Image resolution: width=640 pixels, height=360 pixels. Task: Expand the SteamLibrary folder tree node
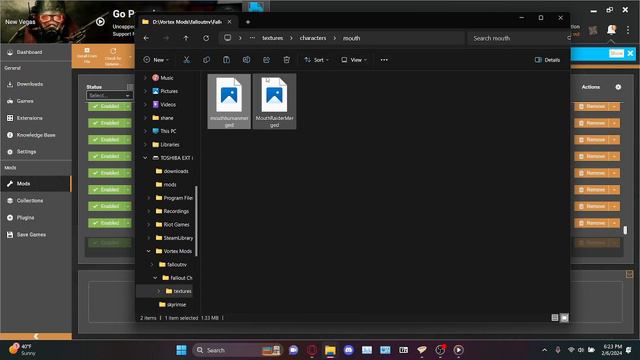pos(149,238)
